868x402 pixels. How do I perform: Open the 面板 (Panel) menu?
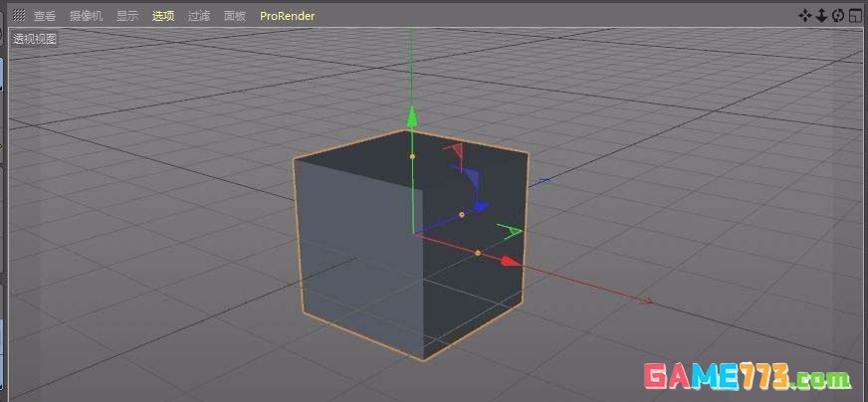pos(235,16)
